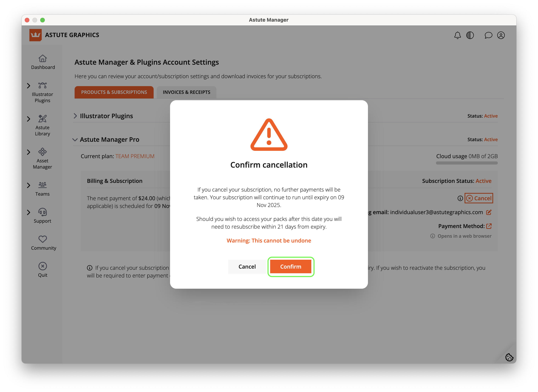Click the Cloud usage progress bar
This screenshot has width=538, height=392.
[x=466, y=163]
